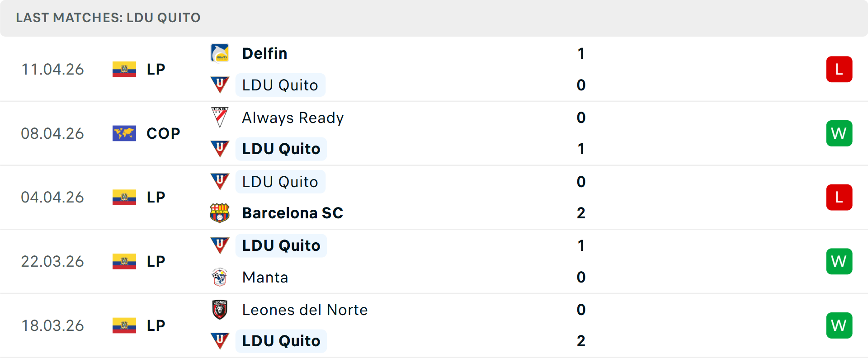Screen dimensions: 868x358
Task: Open the LDU Quito team page link
Action: tap(280, 85)
